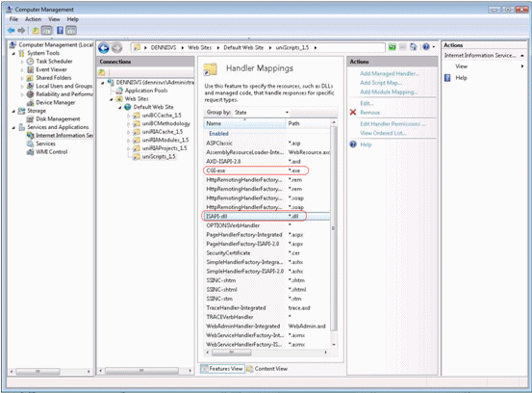532x393 pixels.
Task: Select the OPTIONSVerbHandler row
Action: pos(266,225)
